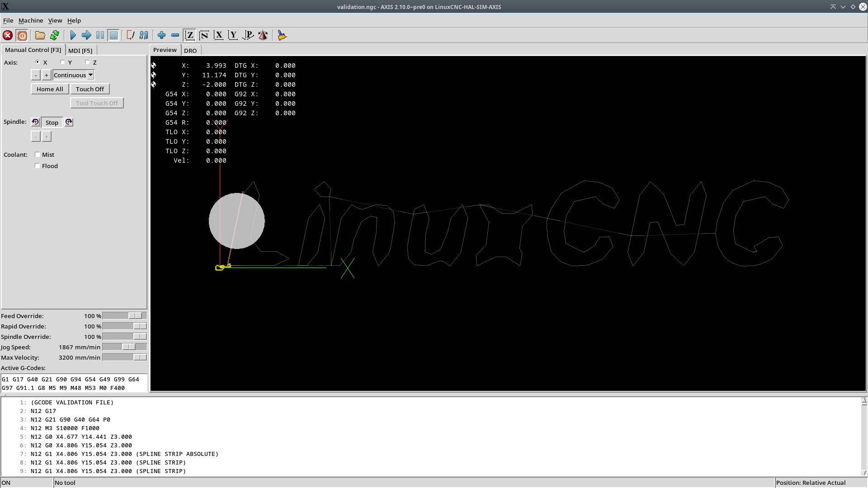Adjust the Max Velocity slider
868x488 pixels.
(125, 357)
